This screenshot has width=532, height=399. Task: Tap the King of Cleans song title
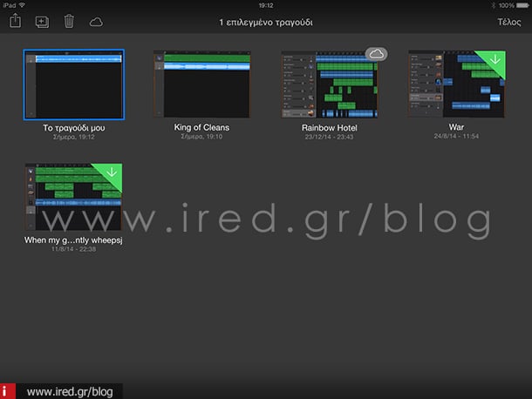(x=201, y=127)
